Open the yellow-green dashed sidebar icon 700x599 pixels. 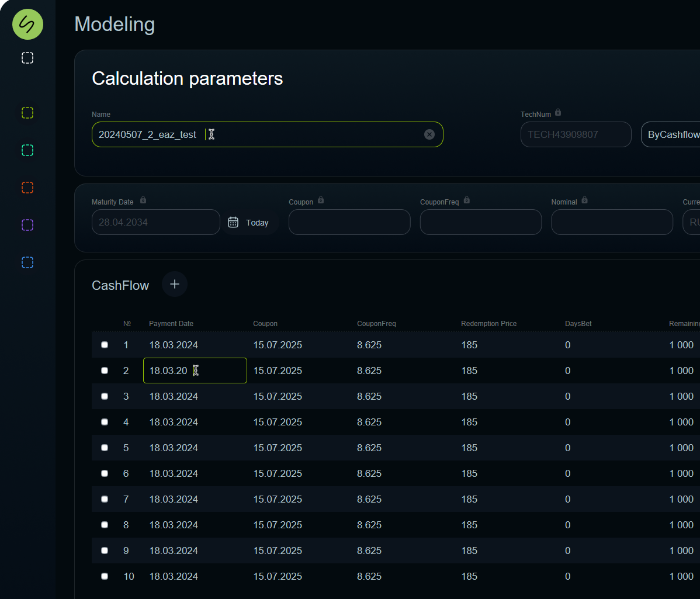coord(27,113)
